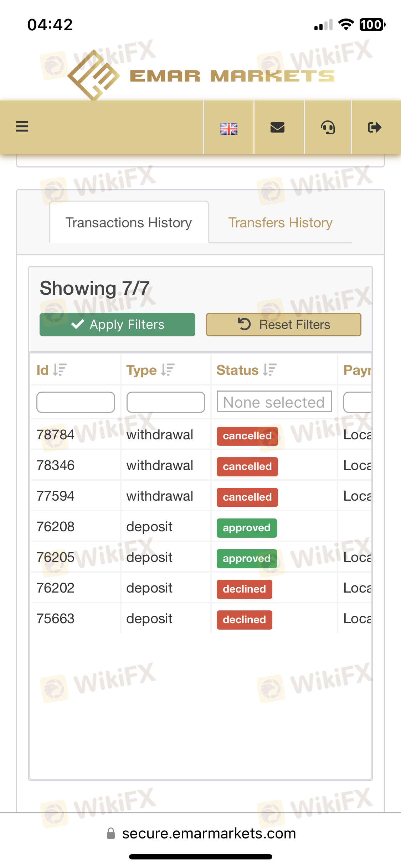Click cancelled badge for 77594

(247, 497)
